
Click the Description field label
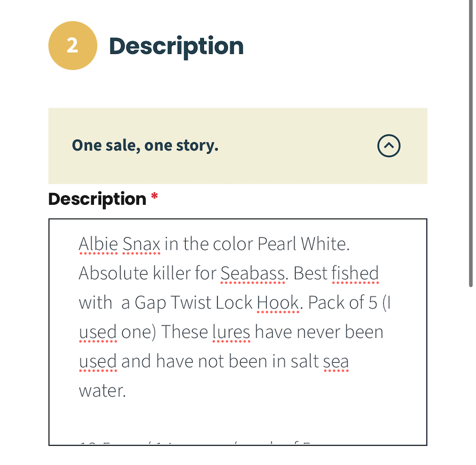tap(97, 199)
